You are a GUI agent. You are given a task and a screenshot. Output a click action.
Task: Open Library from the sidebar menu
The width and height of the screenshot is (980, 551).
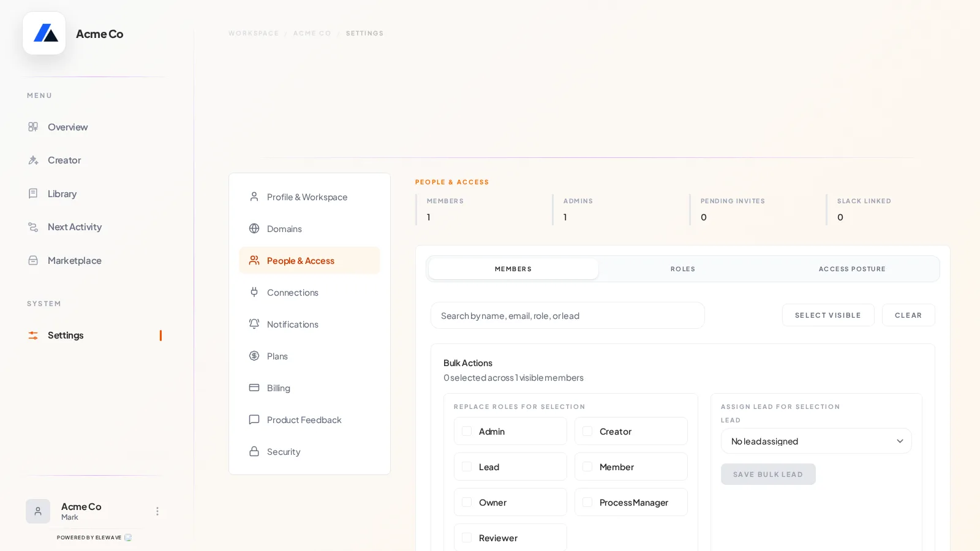click(x=95, y=193)
